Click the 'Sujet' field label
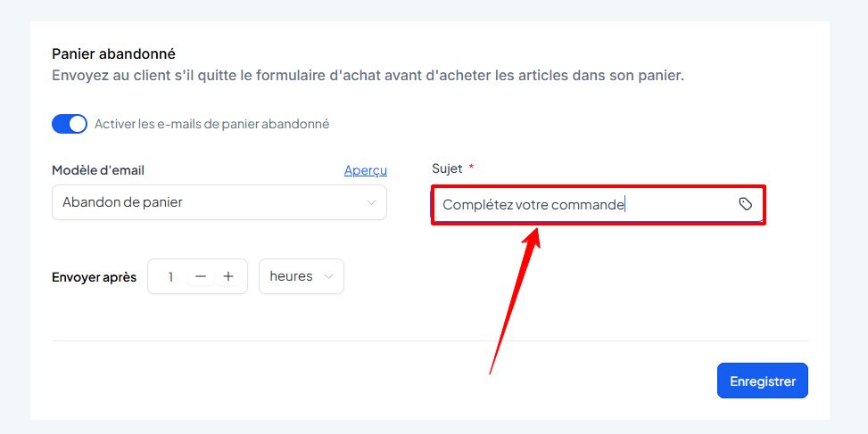The image size is (868, 434). 447,168
